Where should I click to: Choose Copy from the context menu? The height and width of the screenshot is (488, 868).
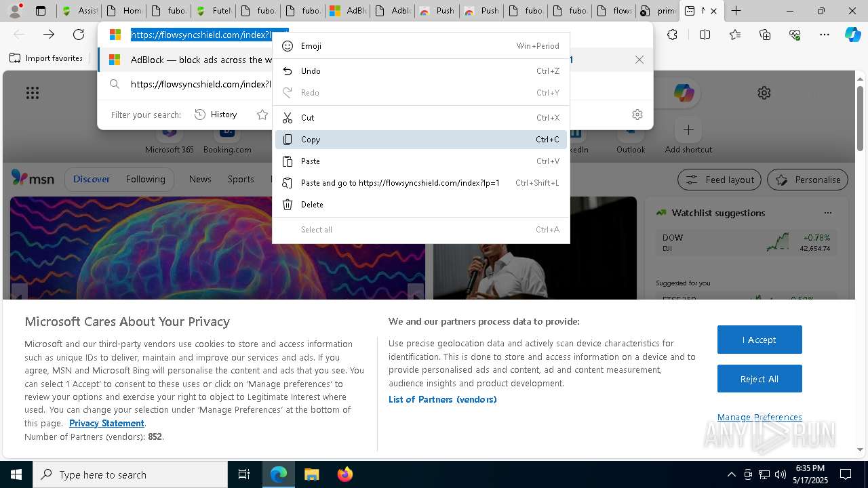tap(420, 140)
